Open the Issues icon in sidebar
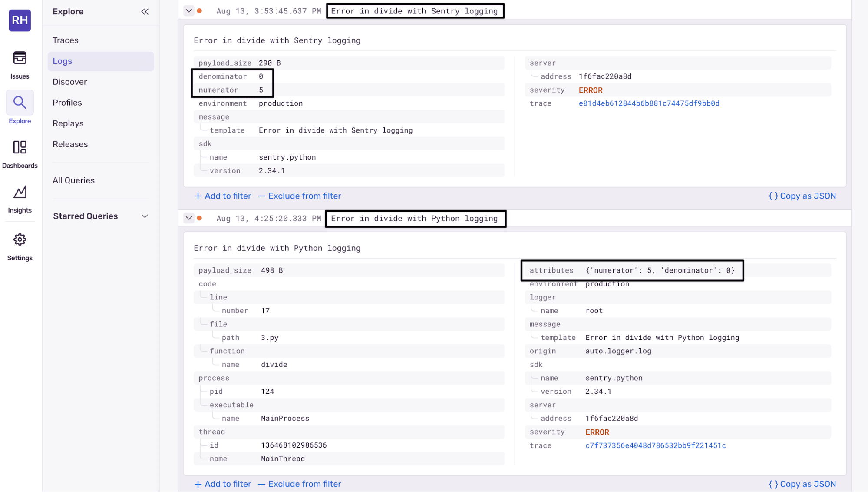 click(20, 59)
